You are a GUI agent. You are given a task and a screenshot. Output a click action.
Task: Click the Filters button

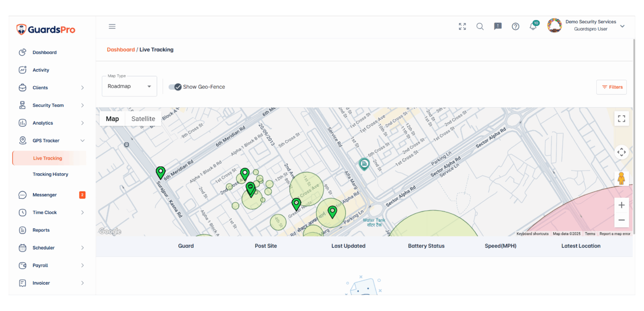click(611, 87)
